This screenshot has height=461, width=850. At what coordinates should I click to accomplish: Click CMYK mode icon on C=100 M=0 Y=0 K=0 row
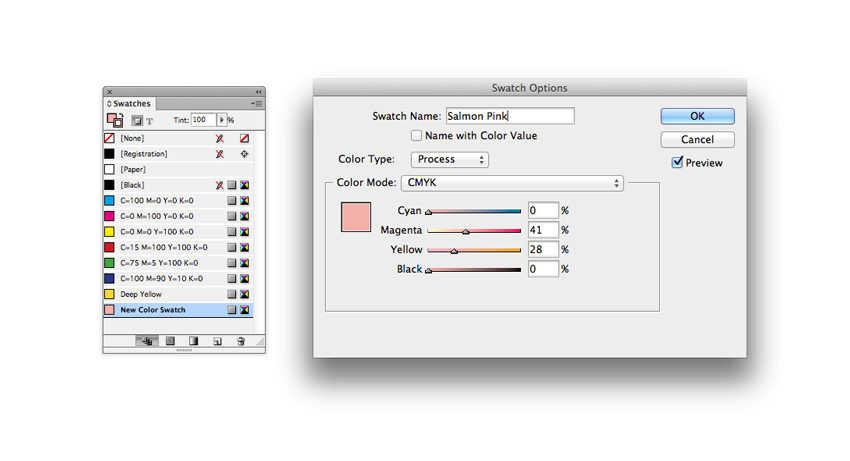244,201
